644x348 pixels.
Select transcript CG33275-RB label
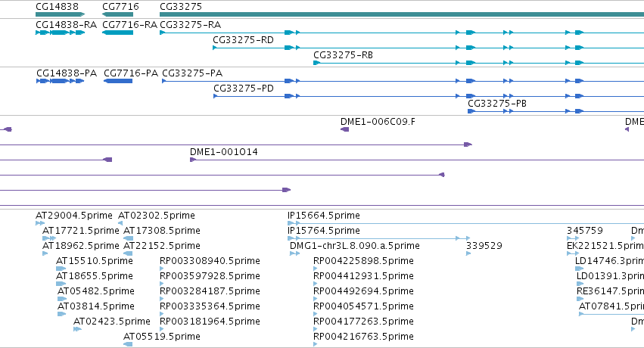(x=343, y=55)
